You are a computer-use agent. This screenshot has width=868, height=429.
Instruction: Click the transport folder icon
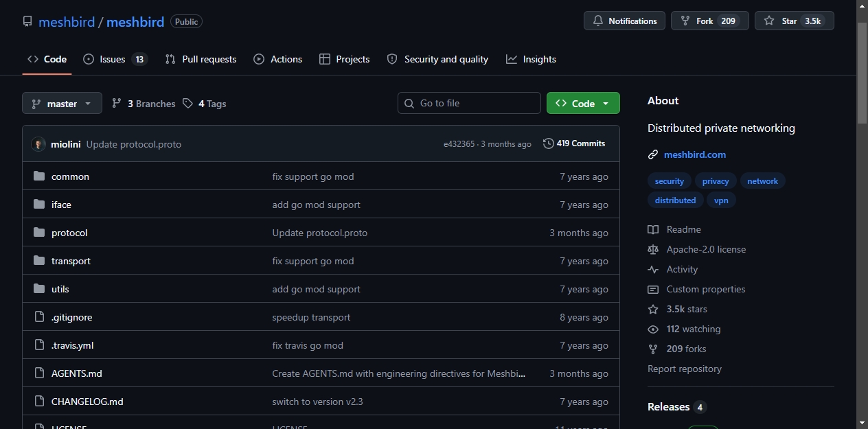(x=39, y=261)
